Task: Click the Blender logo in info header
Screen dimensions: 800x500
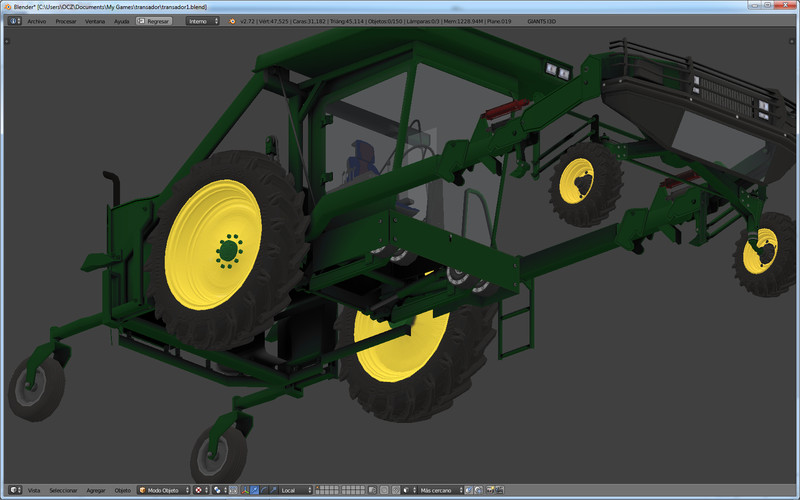Action: (x=232, y=20)
